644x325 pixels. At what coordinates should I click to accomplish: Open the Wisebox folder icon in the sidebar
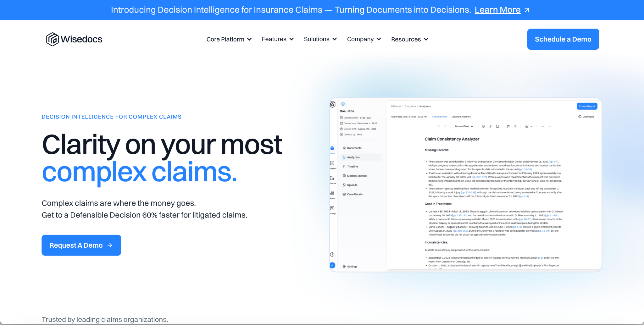332,178
